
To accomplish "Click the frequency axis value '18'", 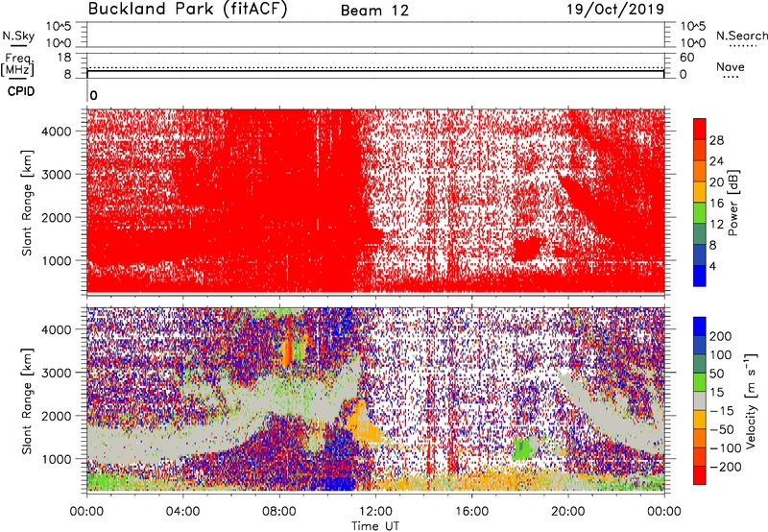I will coord(64,58).
